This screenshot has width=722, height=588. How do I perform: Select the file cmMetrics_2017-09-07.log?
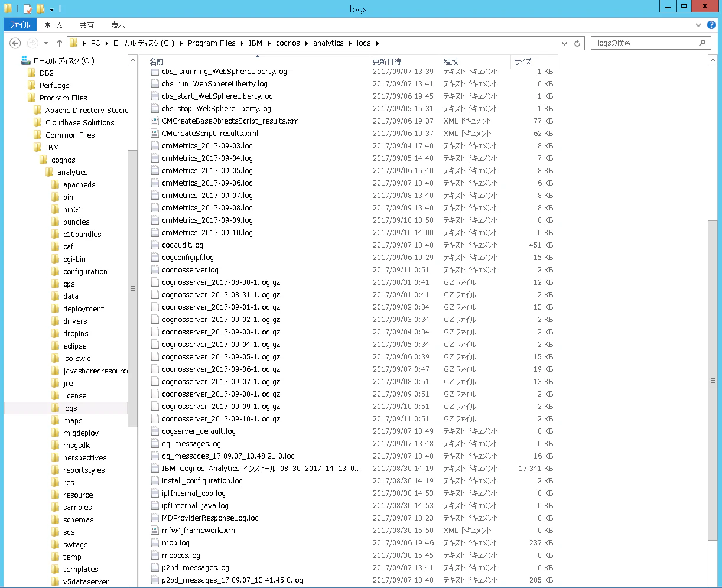click(207, 196)
